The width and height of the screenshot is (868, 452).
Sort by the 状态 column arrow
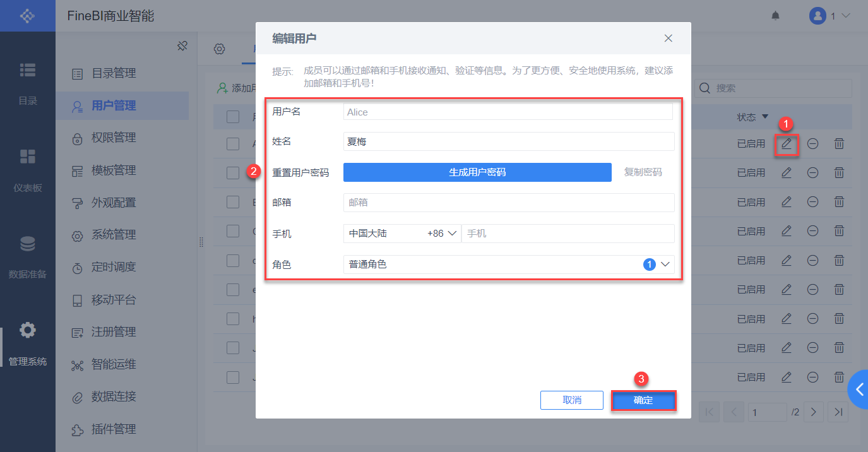click(x=765, y=117)
